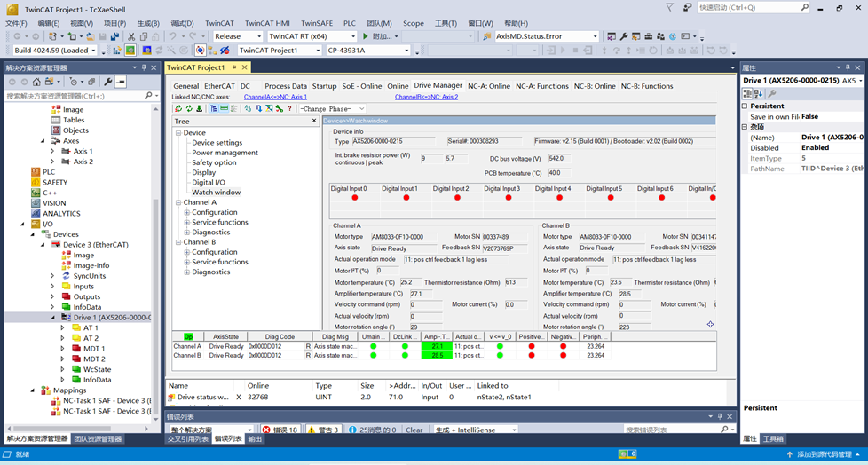868x465 pixels.
Task: Click the wrench Properties icon in Solution Explorer
Action: coord(108,82)
